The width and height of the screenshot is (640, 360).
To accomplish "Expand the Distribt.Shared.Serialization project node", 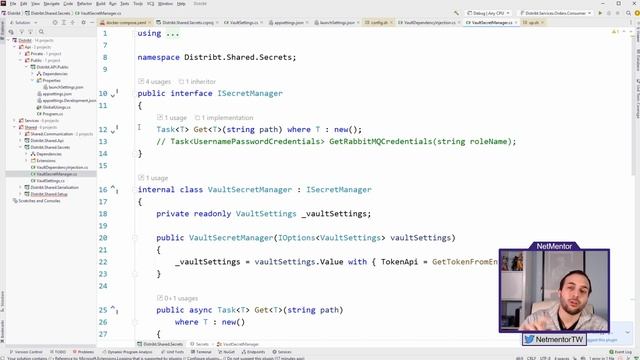I will click(x=20, y=188).
